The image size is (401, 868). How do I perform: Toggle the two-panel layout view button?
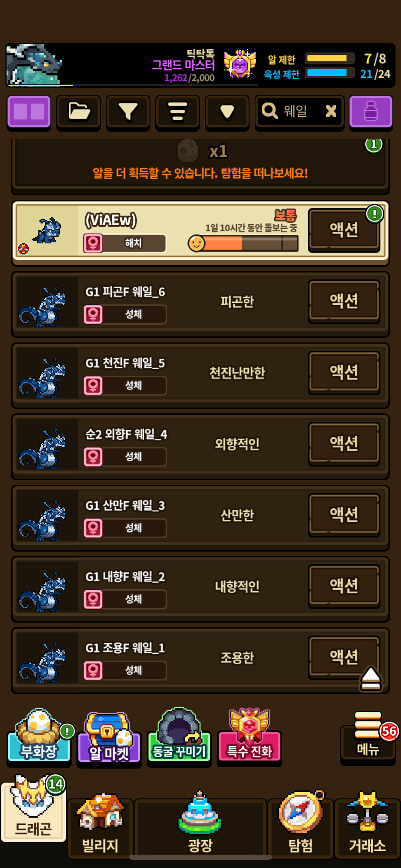pyautogui.click(x=29, y=112)
